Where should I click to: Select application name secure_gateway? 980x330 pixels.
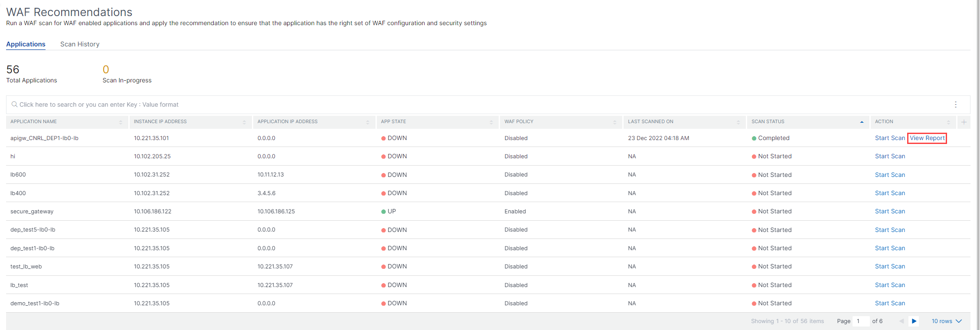click(x=32, y=212)
